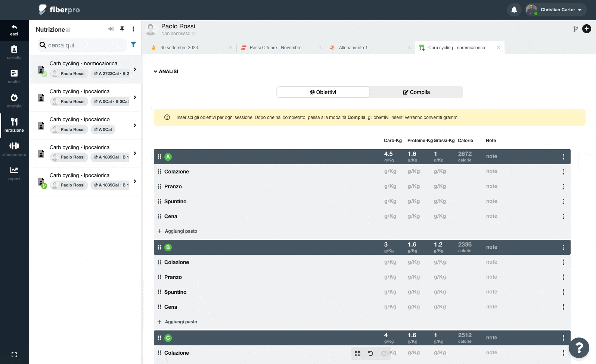Open Christian Carter user menu
This screenshot has height=364, width=596.
(555, 10)
